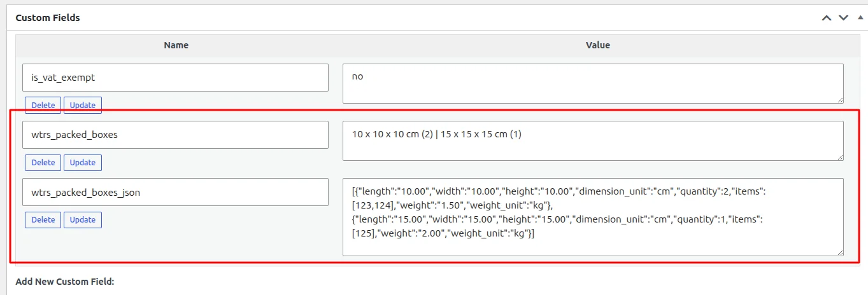Grab resize handle of dimensions value textarea
868x295 pixels.
839,156
